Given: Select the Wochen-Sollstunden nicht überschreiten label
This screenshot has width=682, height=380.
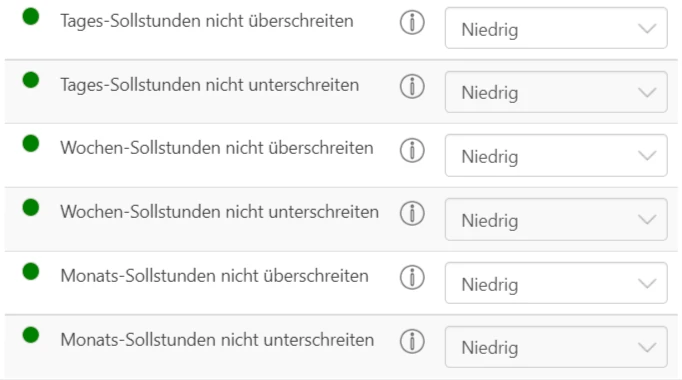Looking at the screenshot, I should [x=217, y=148].
